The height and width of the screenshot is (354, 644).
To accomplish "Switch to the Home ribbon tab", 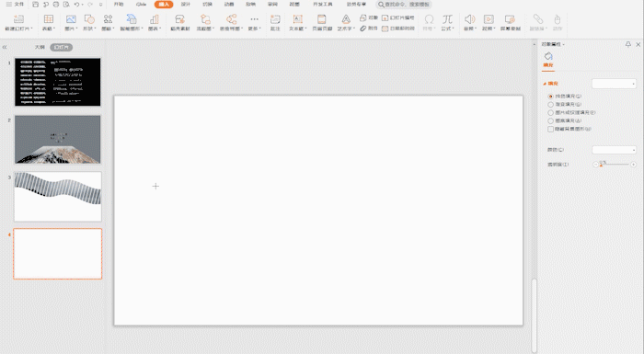I will click(119, 5).
